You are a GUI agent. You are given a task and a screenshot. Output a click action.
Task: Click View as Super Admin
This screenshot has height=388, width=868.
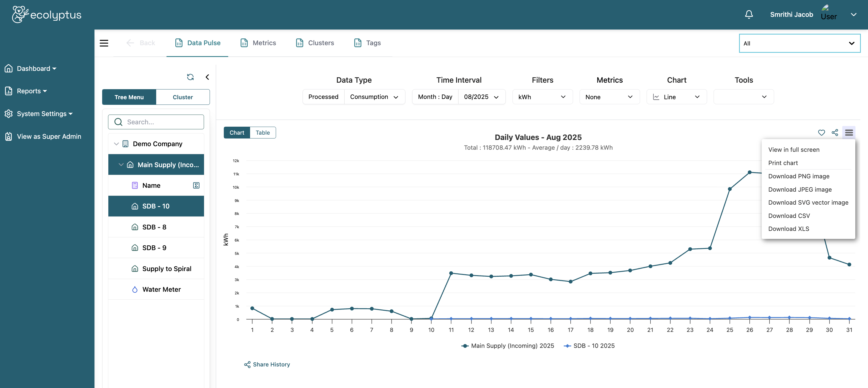[49, 136]
